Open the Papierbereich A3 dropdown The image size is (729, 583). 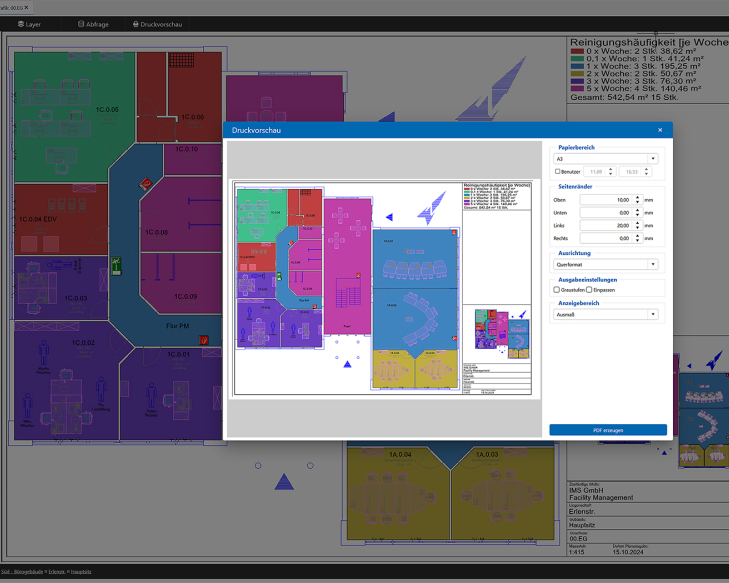click(606, 158)
